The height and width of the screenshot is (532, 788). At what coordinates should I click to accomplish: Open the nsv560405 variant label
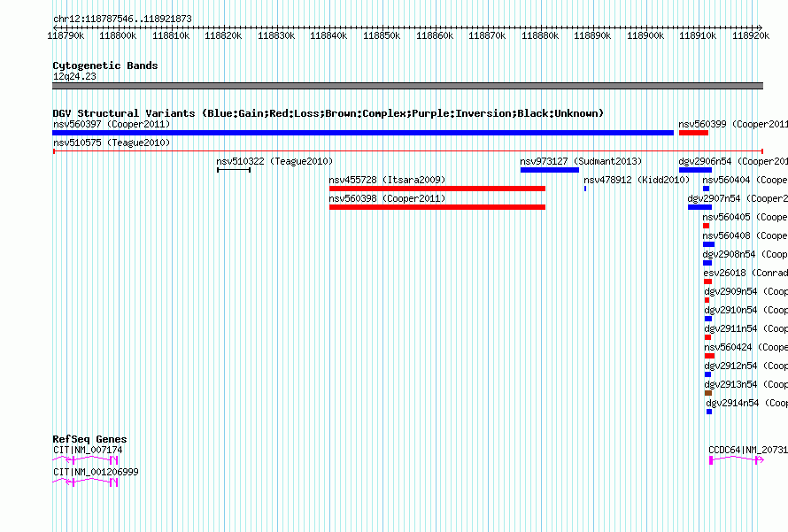coord(745,217)
